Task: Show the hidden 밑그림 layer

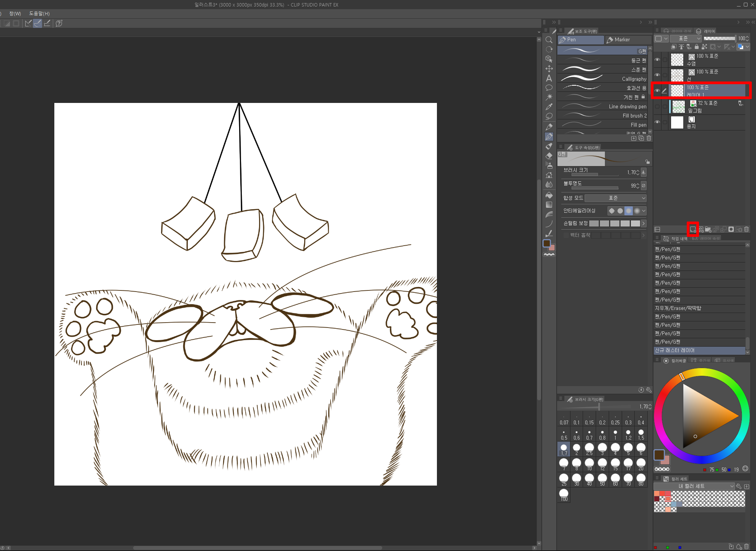Action: (657, 107)
